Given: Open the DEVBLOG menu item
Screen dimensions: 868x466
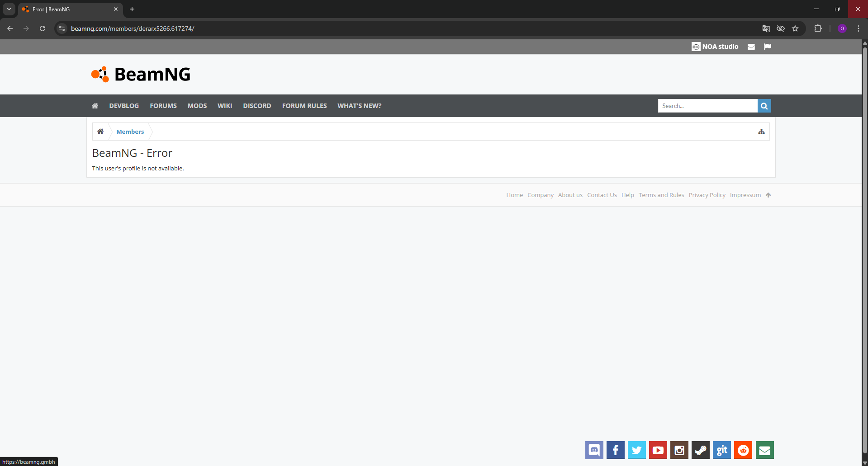Looking at the screenshot, I should pos(124,106).
